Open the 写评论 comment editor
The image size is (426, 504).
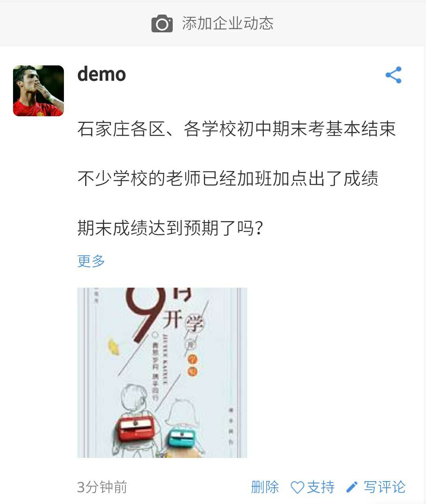coord(385,487)
